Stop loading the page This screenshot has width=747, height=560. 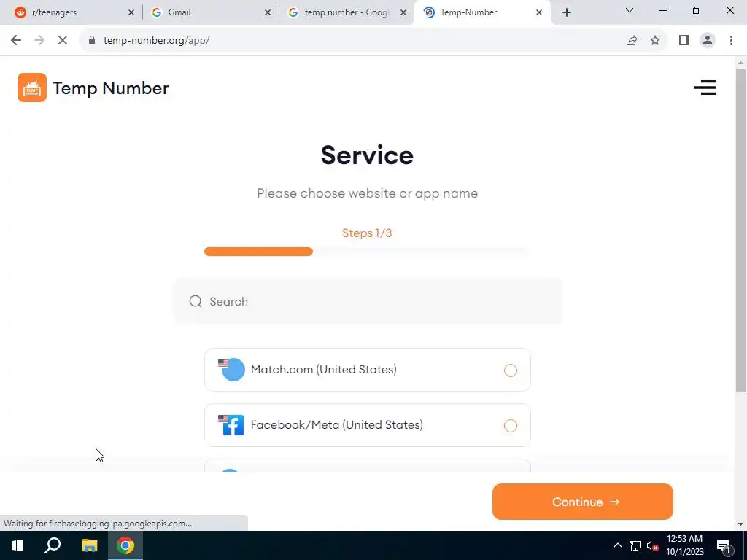click(63, 41)
